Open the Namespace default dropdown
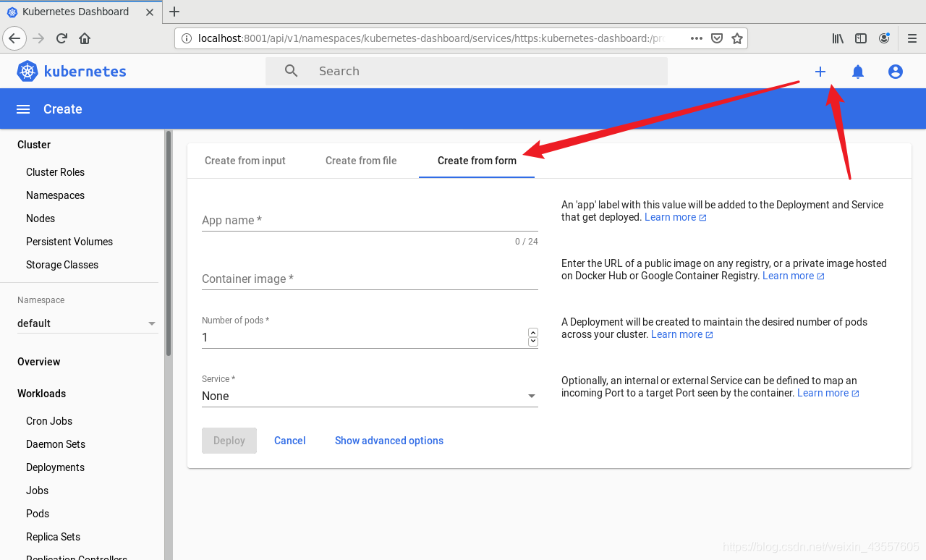The height and width of the screenshot is (560, 926). click(87, 323)
